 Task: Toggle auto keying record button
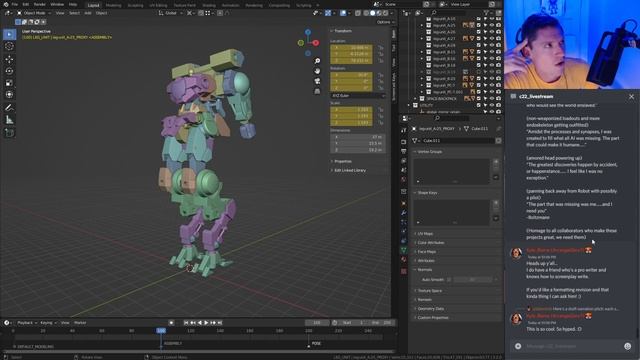(x=171, y=323)
